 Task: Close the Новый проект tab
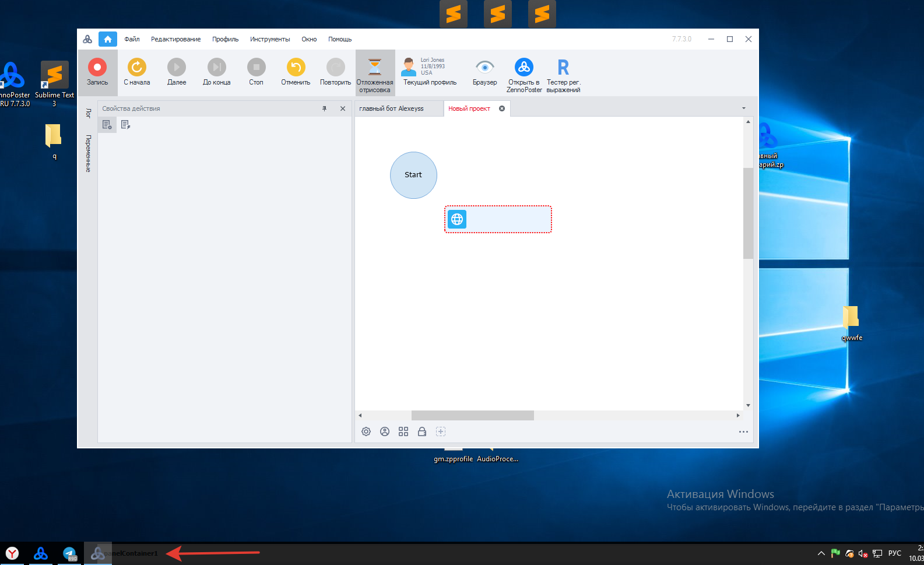click(502, 108)
